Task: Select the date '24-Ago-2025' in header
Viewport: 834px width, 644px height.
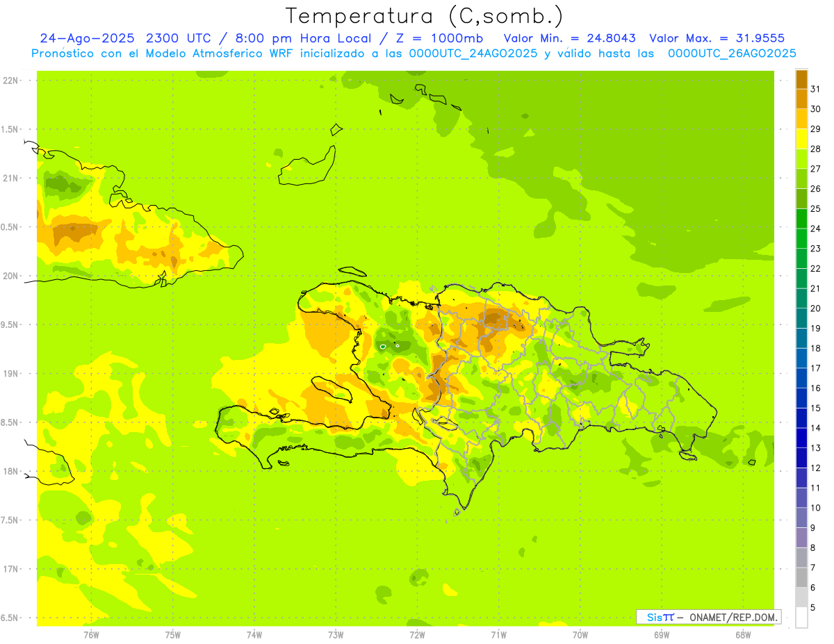Action: click(88, 38)
